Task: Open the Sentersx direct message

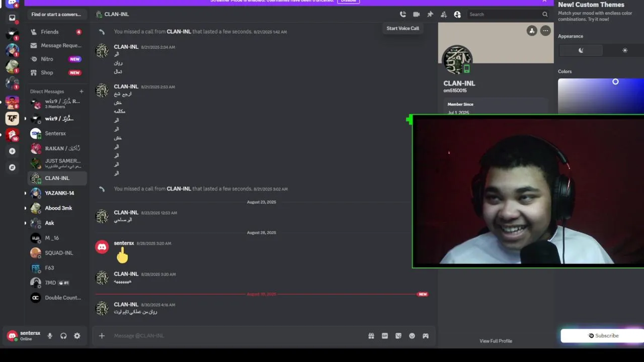Action: click(57, 133)
